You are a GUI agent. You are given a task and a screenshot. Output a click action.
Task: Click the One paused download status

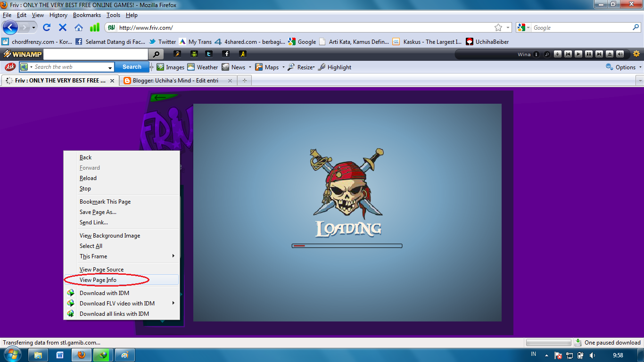pyautogui.click(x=608, y=343)
